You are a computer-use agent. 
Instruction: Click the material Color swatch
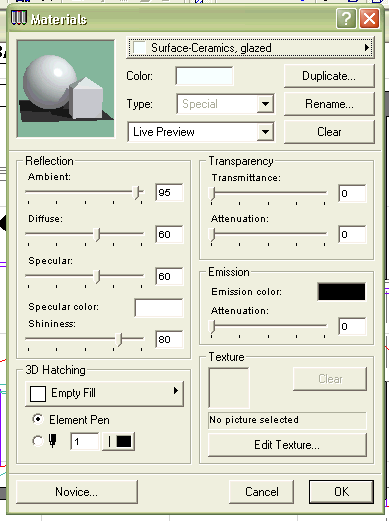point(204,76)
